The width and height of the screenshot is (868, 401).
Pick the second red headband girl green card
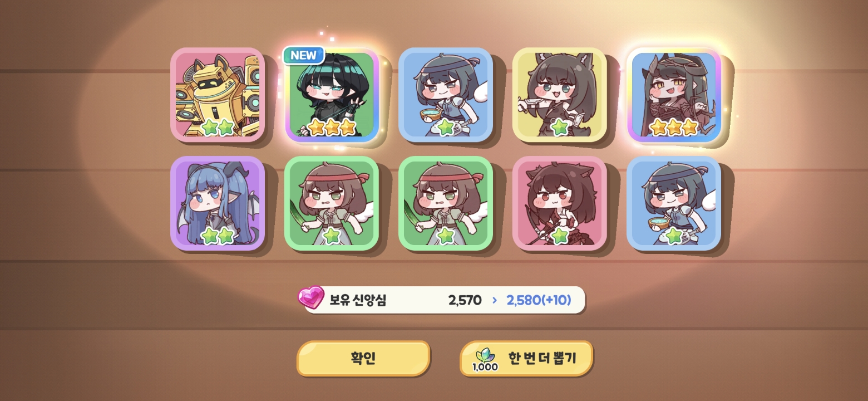tap(446, 203)
